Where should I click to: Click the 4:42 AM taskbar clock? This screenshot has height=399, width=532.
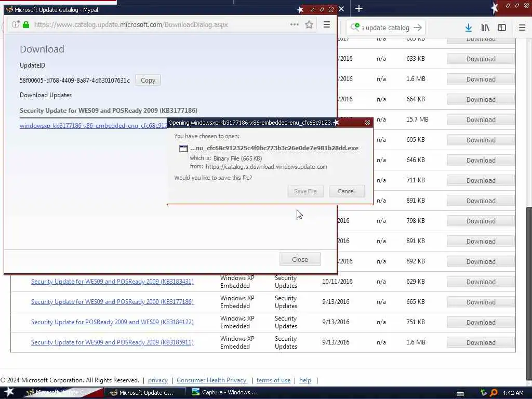[x=513, y=393]
